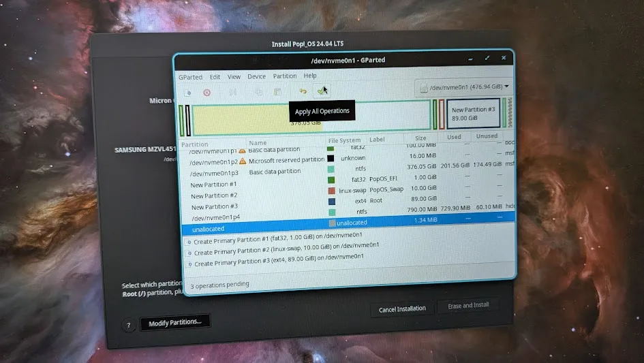Select the /dev/nvme0n1p3 row in partition list

[214, 173]
